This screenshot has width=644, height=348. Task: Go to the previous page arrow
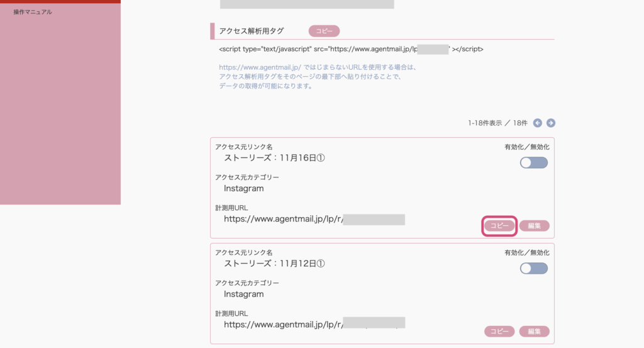[537, 123]
